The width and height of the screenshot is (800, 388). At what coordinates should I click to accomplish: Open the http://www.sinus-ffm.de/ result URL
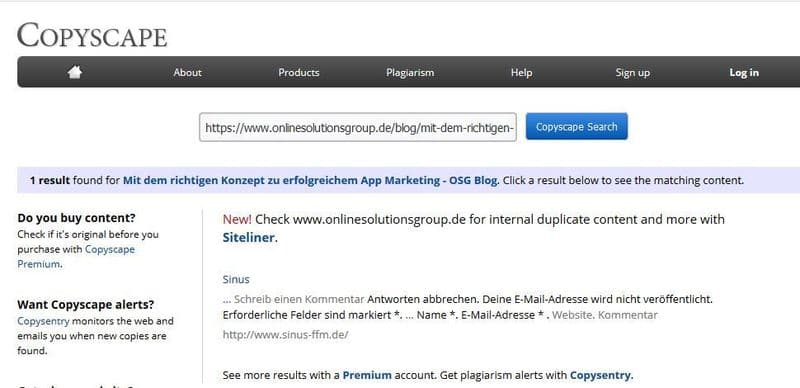point(285,335)
